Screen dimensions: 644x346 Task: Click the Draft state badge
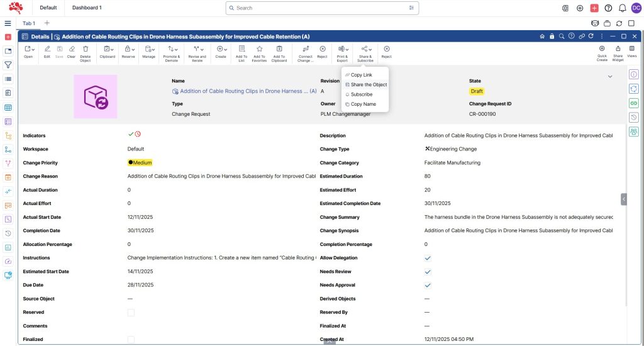477,91
